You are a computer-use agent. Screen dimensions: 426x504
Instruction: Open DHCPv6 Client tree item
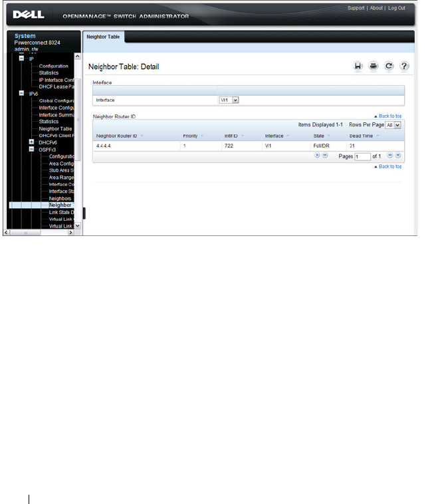click(x=56, y=136)
